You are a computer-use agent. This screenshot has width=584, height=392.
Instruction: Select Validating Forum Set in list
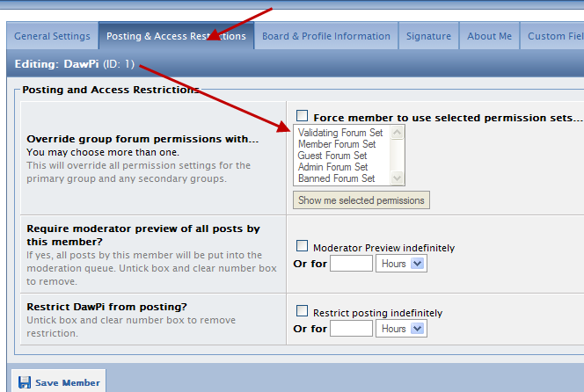tap(340, 133)
